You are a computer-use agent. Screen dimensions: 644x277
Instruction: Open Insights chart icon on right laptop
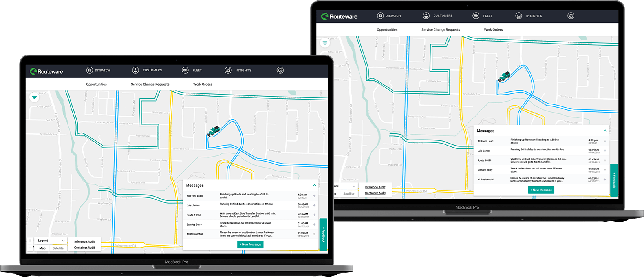[x=519, y=16]
